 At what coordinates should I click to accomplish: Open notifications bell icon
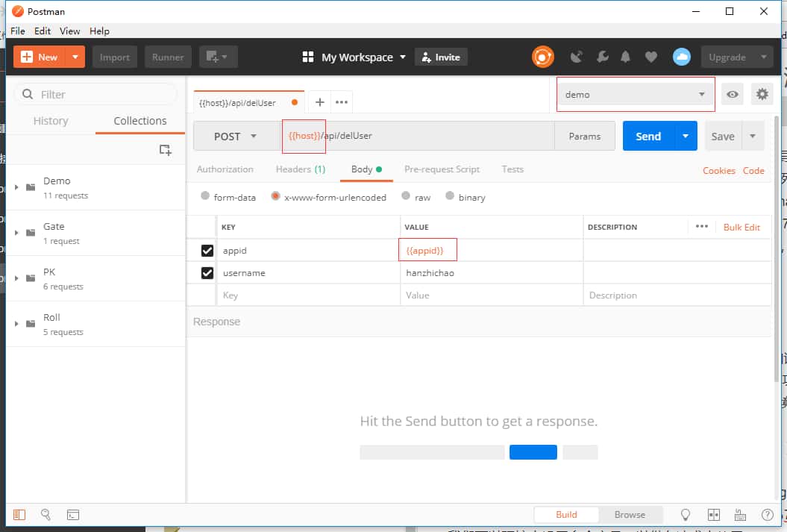click(626, 57)
